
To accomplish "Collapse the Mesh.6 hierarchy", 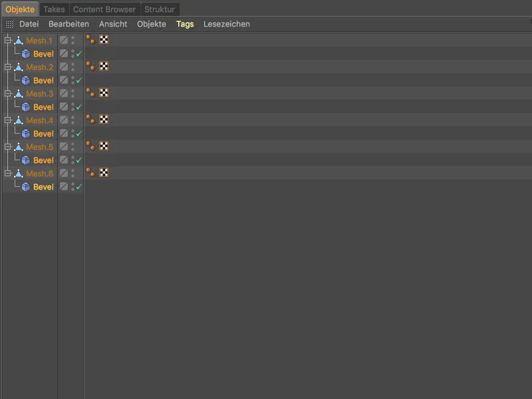I will click(8, 174).
